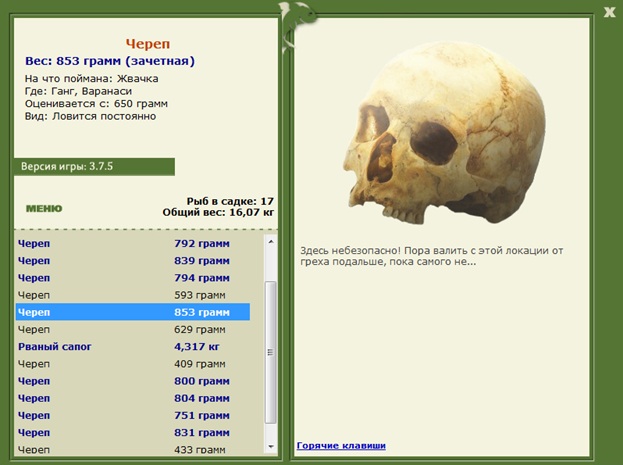Select the Череп 792 грамм entry

click(133, 243)
